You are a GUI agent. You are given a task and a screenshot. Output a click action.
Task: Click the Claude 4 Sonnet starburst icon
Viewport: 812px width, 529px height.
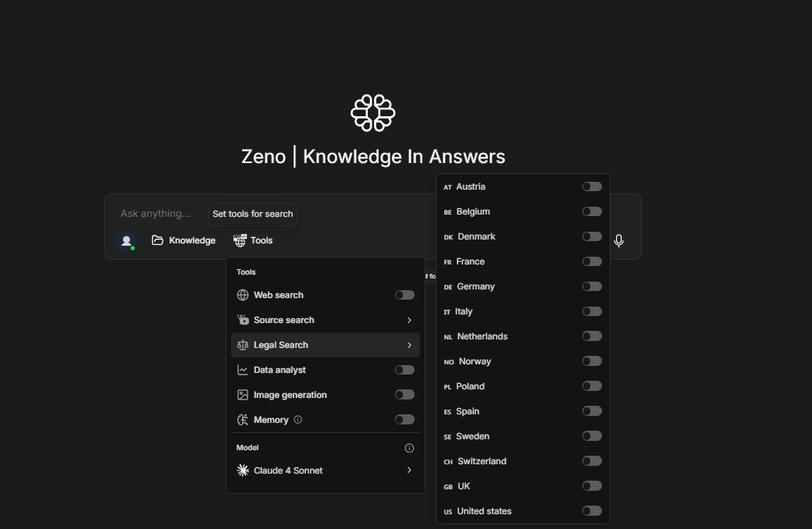[242, 470]
